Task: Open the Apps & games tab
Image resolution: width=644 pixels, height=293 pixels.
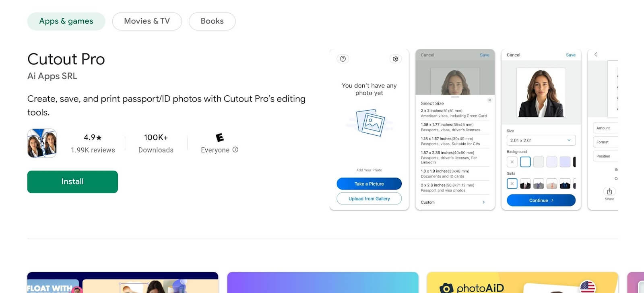Action: coord(66,21)
